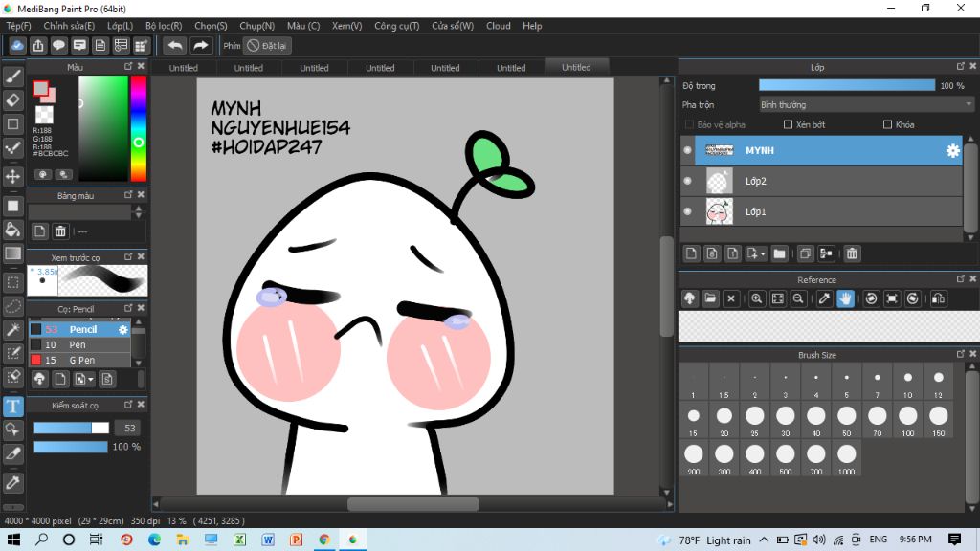Toggle visibility of Lớp2 layer
980x551 pixels.
[x=687, y=181]
